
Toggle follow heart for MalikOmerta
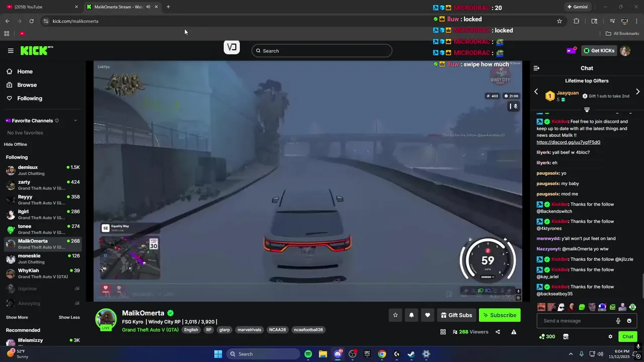pyautogui.click(x=428, y=315)
